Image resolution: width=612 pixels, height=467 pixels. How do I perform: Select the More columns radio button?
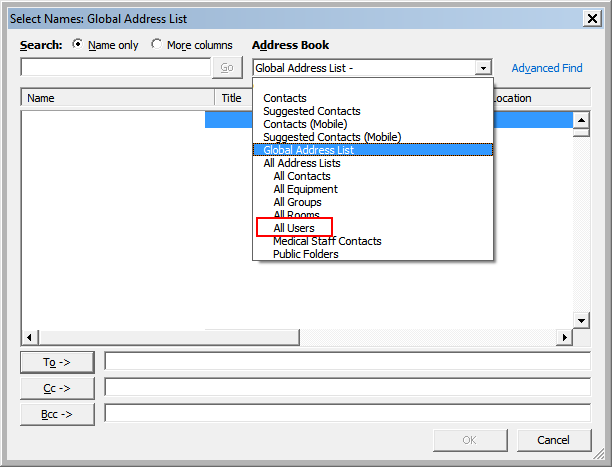point(157,45)
